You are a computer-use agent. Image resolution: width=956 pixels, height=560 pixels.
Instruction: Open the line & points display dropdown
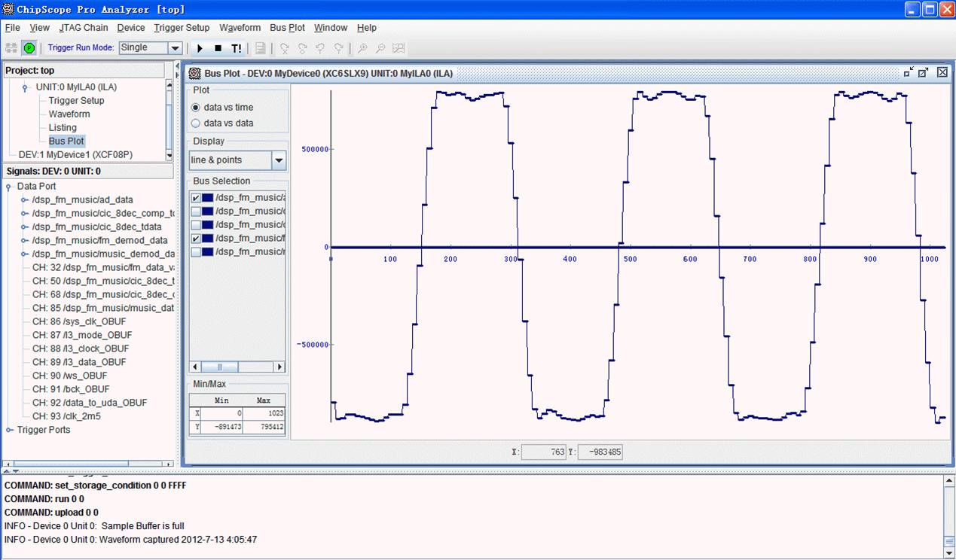[279, 160]
